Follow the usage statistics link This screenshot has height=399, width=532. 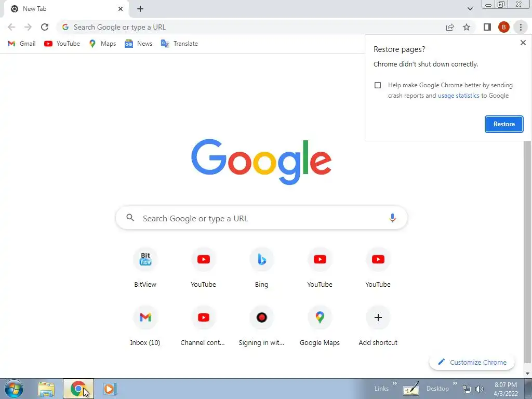point(458,96)
